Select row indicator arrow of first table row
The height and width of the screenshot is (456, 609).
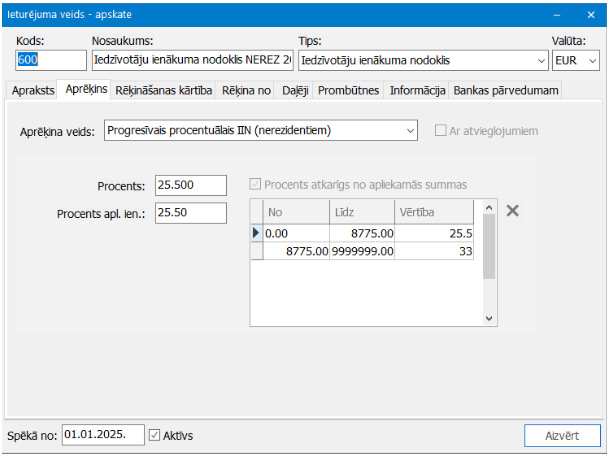pyautogui.click(x=256, y=233)
